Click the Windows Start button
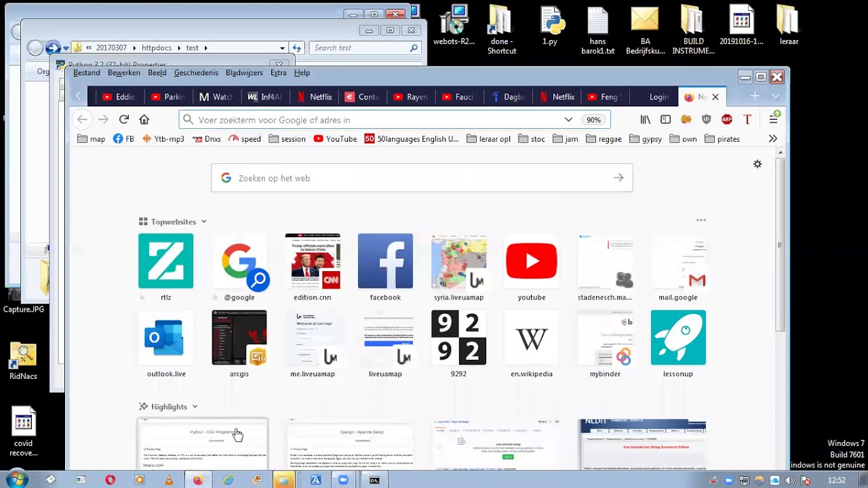Viewport: 868px width, 488px height. click(16, 480)
